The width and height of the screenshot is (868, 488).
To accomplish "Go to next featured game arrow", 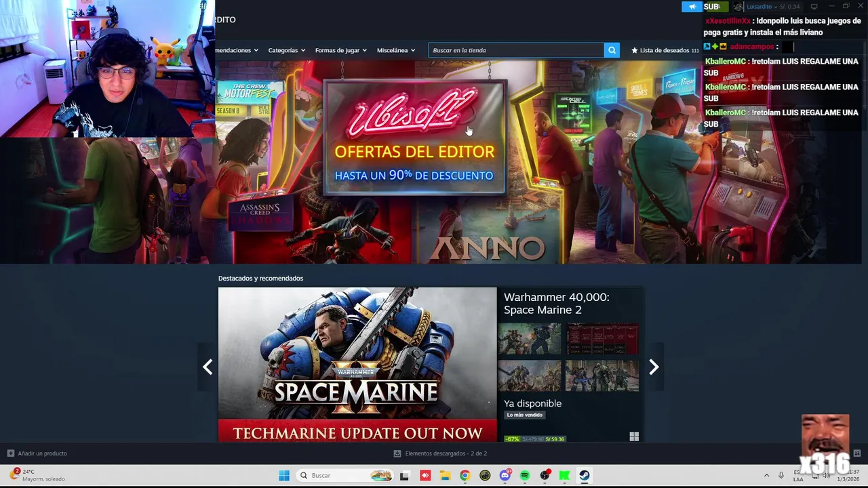I will 654,367.
